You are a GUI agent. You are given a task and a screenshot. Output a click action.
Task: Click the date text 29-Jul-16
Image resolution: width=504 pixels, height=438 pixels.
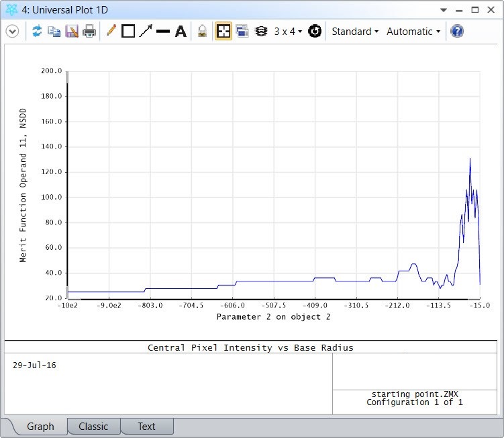click(x=34, y=365)
